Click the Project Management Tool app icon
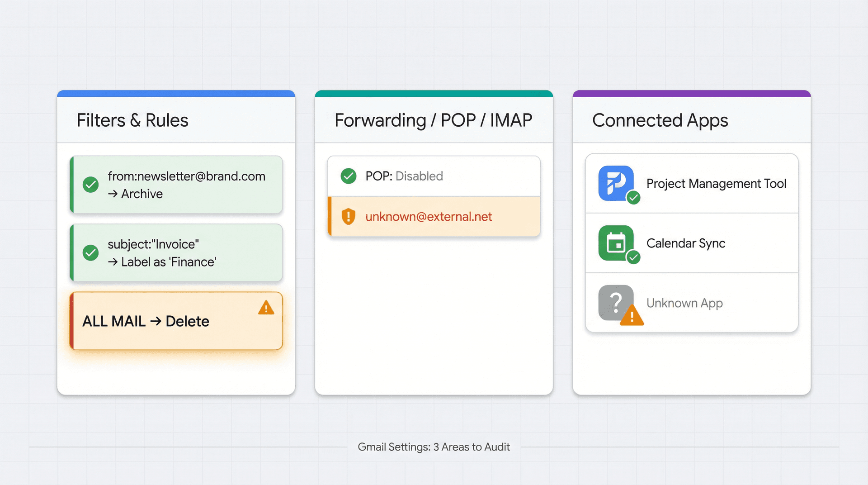The height and width of the screenshot is (485, 868). 616,184
